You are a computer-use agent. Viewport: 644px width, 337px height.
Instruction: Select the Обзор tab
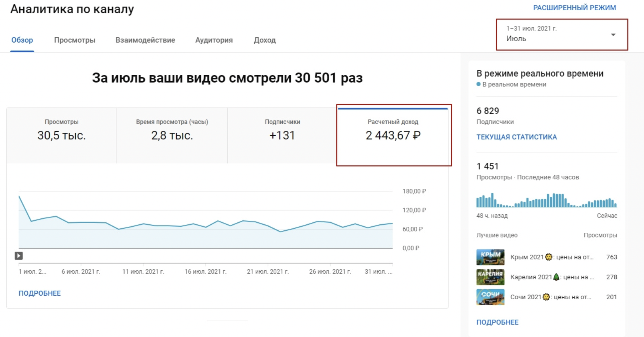22,40
